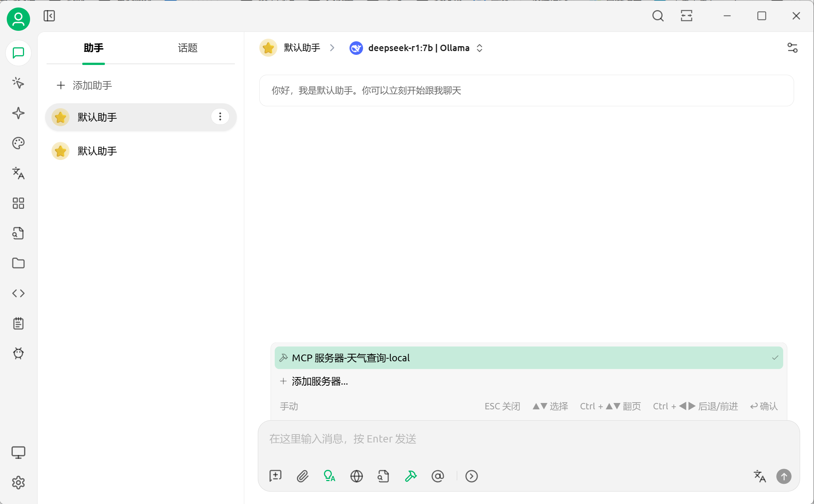Screen dimensions: 814x504
Task: Open the mini apps grid icon
Action: pyautogui.click(x=18, y=203)
